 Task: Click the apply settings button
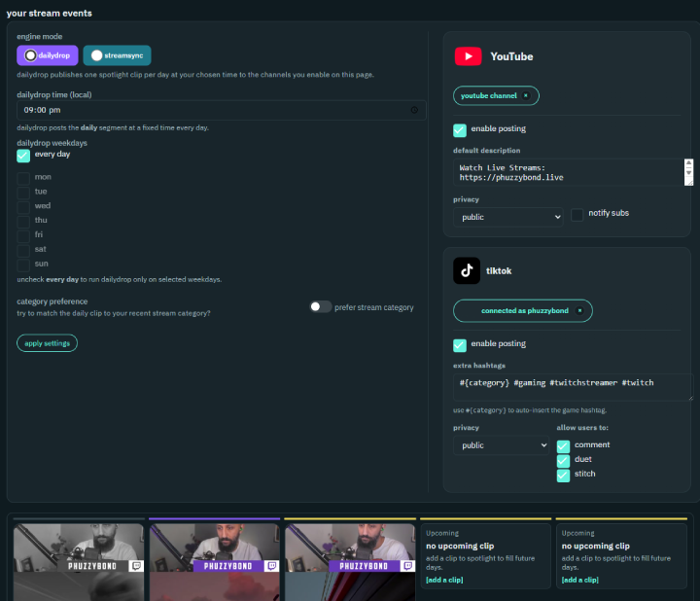click(48, 343)
